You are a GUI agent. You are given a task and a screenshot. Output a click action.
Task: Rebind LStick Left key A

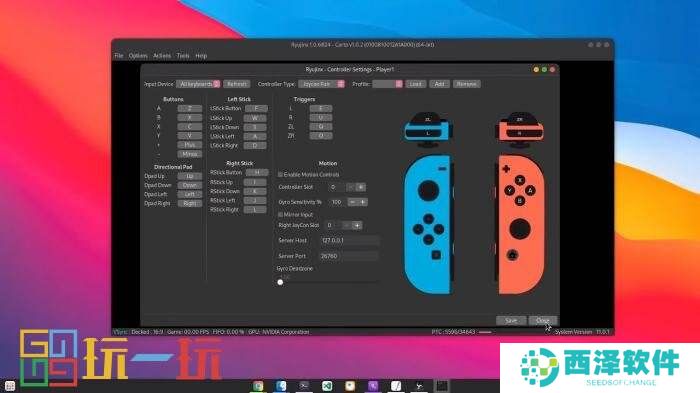point(255,137)
